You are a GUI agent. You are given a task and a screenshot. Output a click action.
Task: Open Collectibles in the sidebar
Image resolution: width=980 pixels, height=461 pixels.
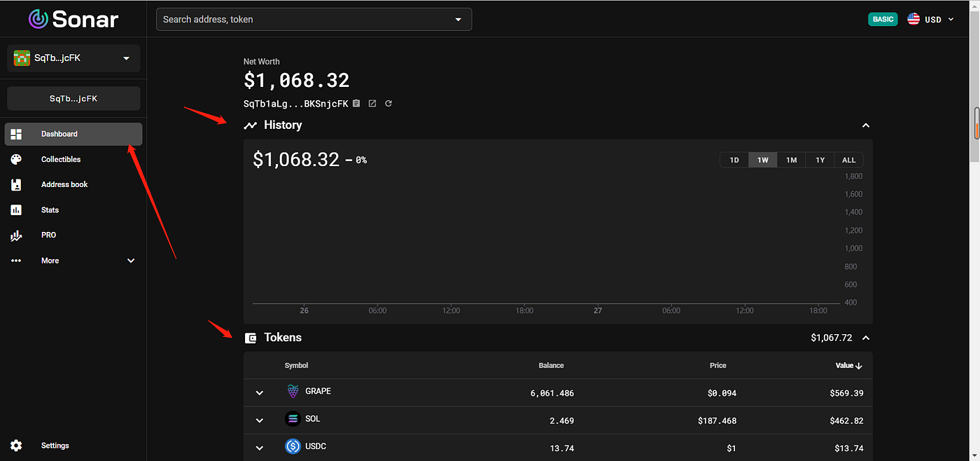[x=73, y=160]
